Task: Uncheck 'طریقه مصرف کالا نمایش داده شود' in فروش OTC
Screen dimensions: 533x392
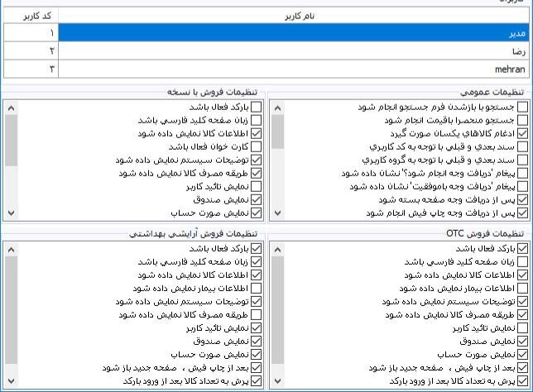Action: tap(522, 315)
